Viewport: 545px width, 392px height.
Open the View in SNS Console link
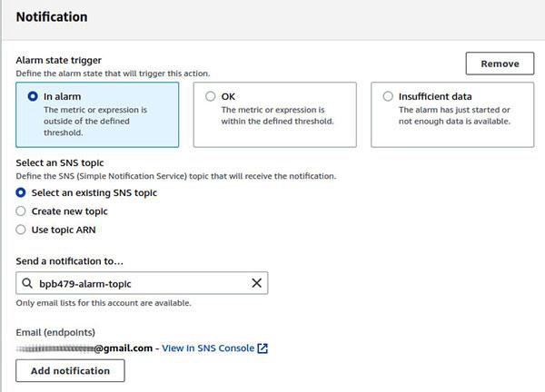(x=208, y=348)
